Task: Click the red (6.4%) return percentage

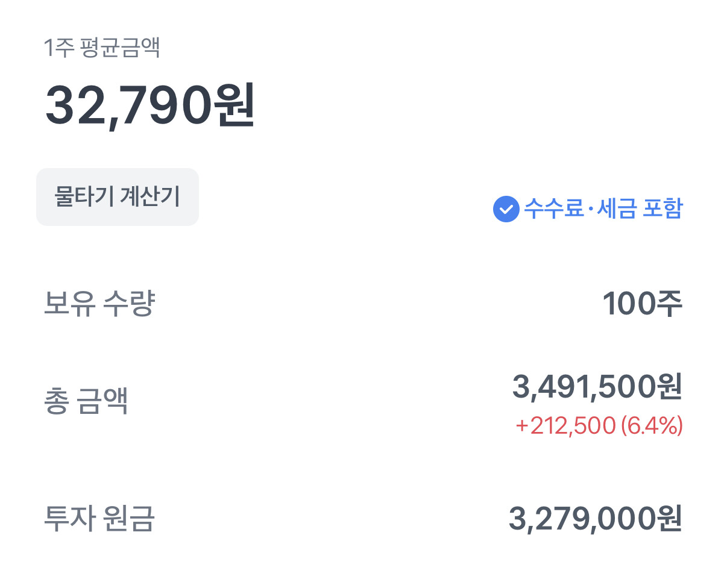Action: tap(652, 426)
